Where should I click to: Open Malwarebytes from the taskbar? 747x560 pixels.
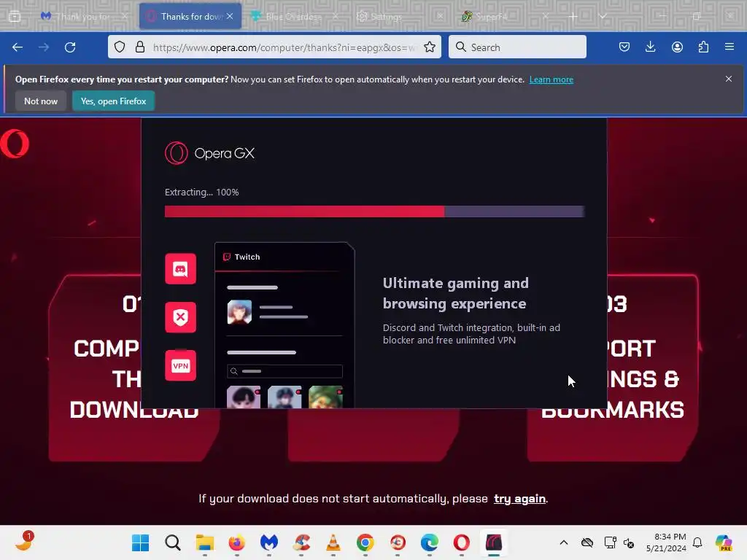coord(269,542)
